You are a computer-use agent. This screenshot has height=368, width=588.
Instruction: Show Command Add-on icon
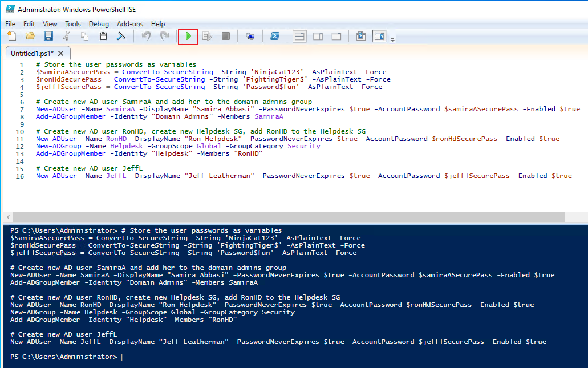379,36
